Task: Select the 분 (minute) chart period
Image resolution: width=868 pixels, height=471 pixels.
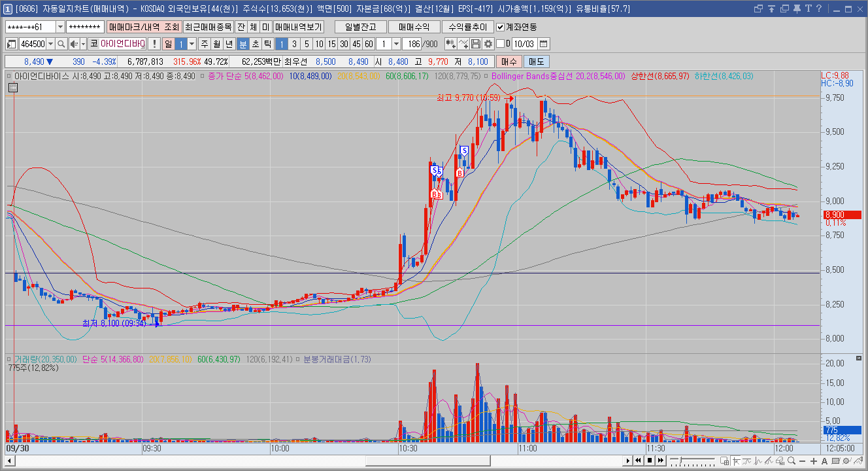Action: (x=243, y=44)
